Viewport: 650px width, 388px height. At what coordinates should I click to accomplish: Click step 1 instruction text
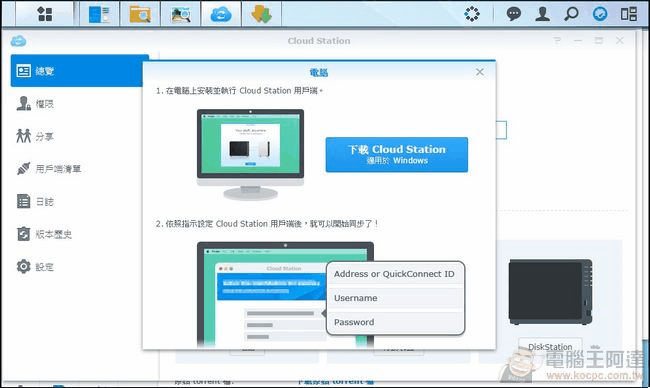[x=239, y=91]
